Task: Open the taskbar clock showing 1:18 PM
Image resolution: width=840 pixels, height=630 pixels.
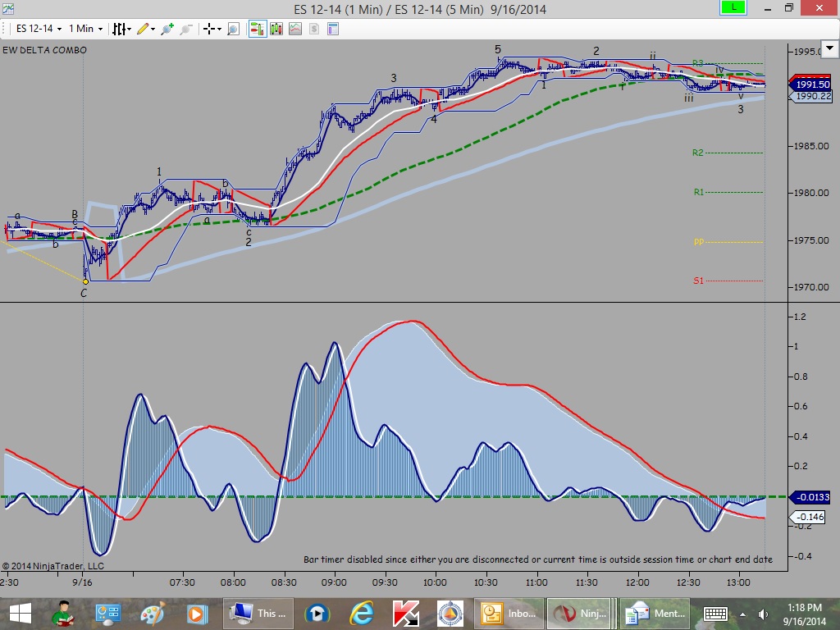Action: (805, 614)
